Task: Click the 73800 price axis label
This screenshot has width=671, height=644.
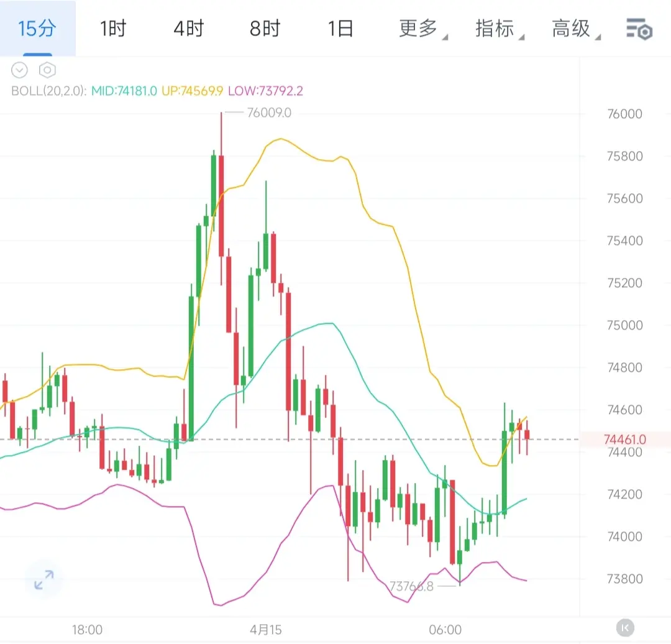Action: pos(625,579)
